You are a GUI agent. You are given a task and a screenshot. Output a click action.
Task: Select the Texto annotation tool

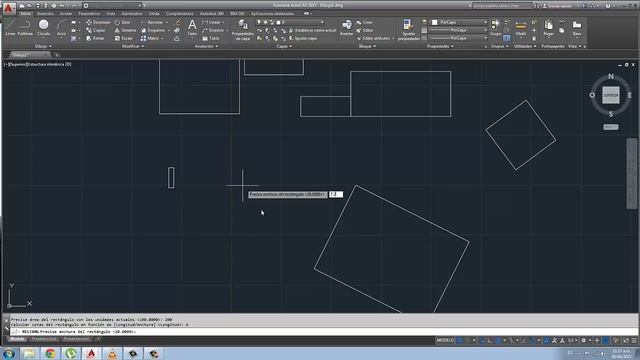click(192, 27)
